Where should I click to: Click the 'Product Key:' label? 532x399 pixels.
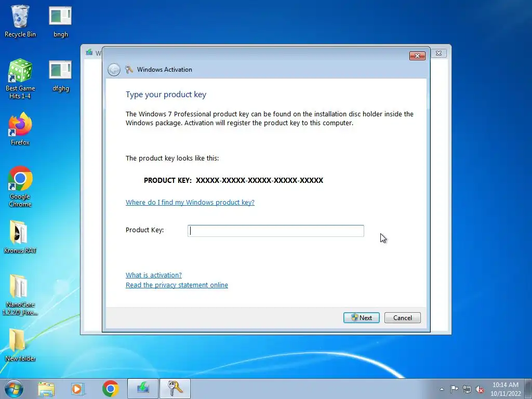(x=145, y=230)
